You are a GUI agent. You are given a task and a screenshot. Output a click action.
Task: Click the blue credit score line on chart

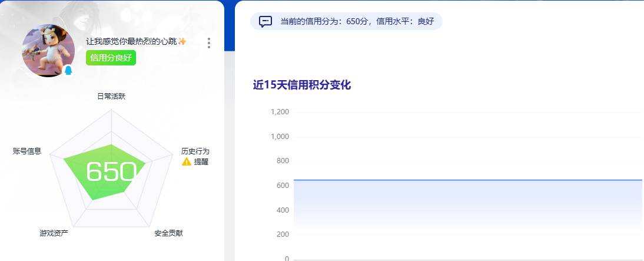point(468,180)
